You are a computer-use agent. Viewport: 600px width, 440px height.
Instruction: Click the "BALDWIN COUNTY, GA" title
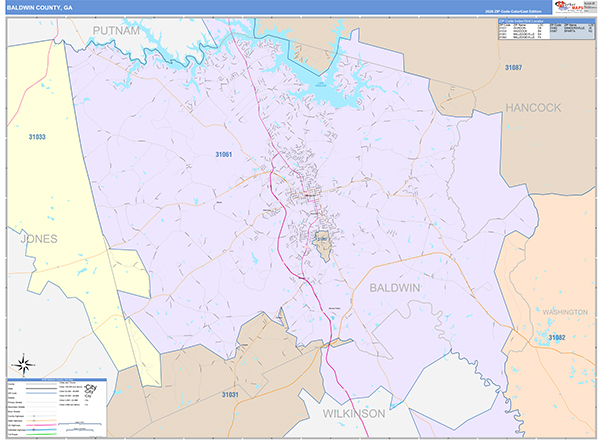click(x=39, y=8)
